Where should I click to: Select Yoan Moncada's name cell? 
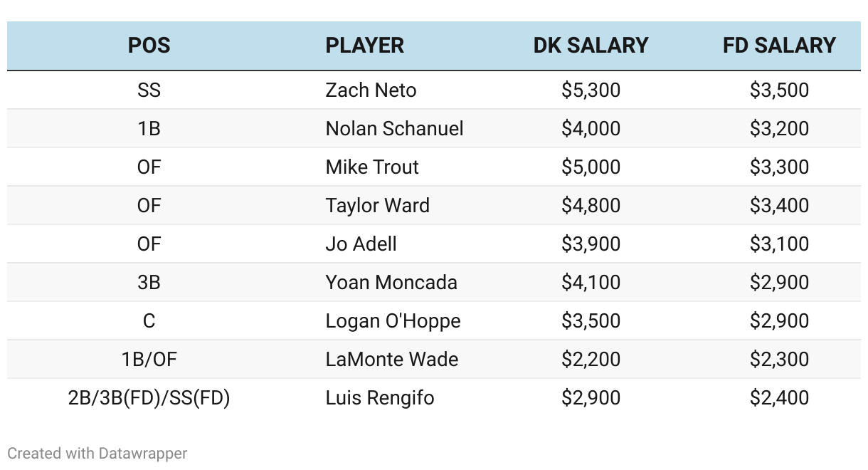click(391, 283)
